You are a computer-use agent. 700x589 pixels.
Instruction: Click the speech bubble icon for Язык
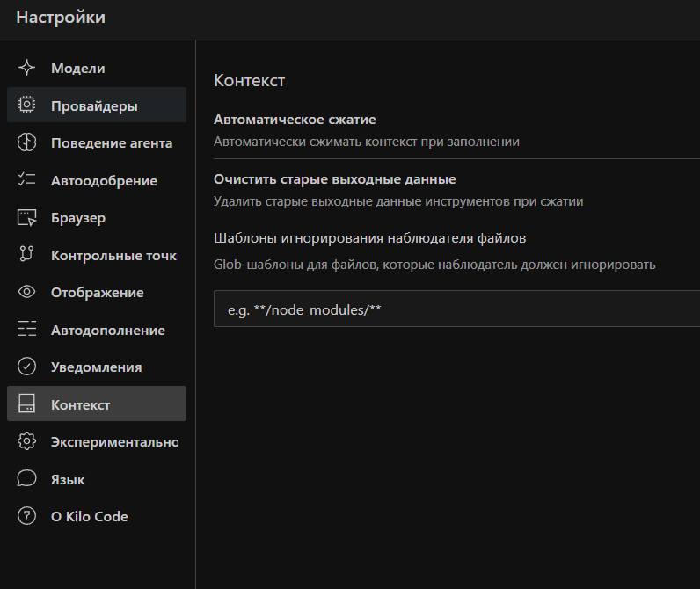[27, 479]
